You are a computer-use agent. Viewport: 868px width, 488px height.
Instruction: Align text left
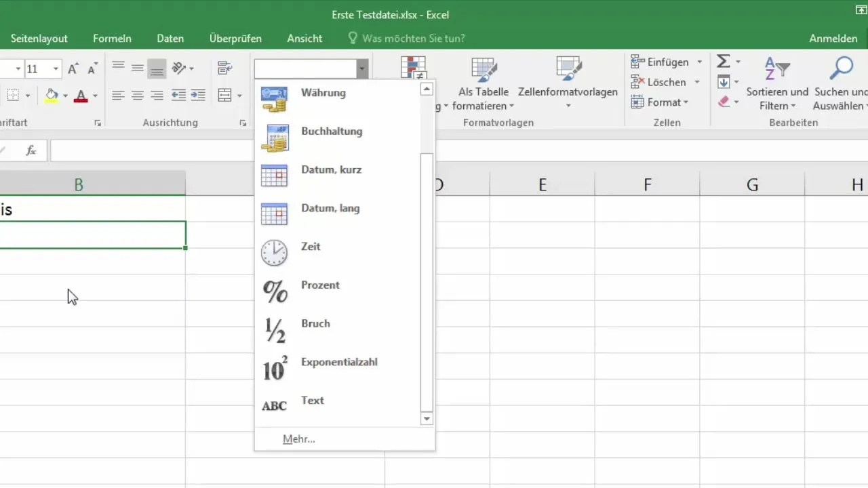coord(119,96)
